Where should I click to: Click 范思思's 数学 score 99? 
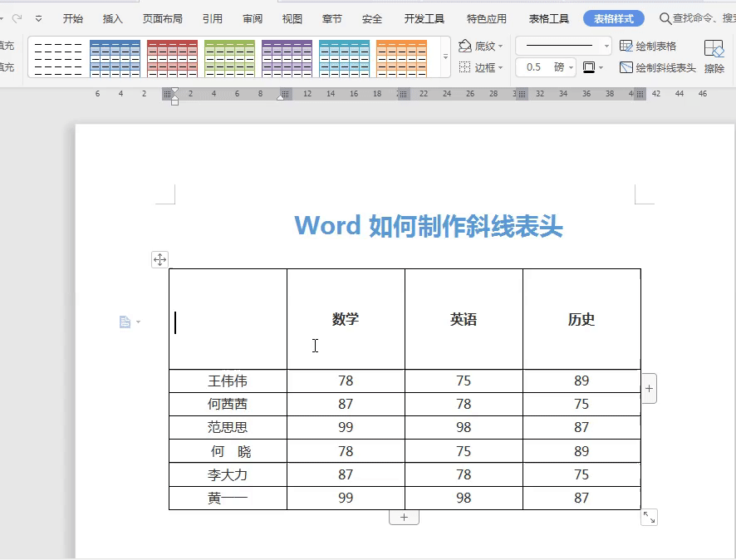(x=346, y=427)
